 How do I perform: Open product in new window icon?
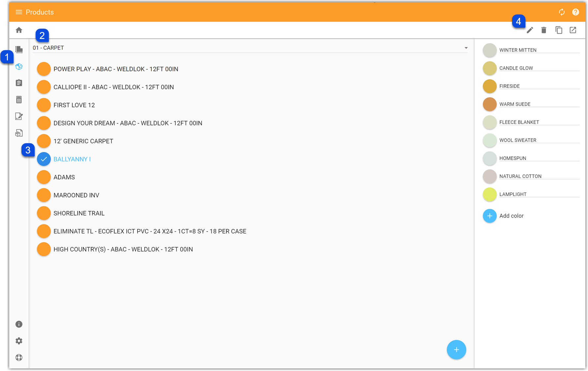[573, 30]
